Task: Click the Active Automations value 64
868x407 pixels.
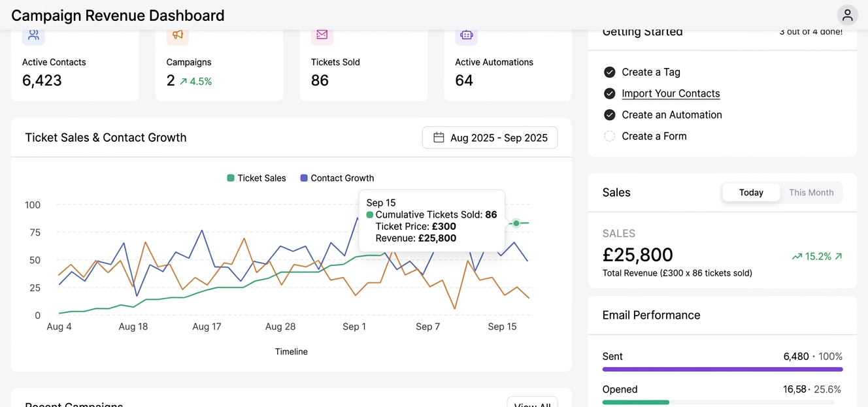Action: [x=464, y=81]
